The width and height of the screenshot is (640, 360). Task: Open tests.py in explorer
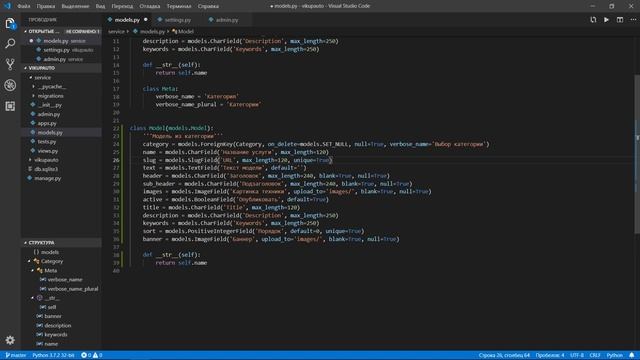47,142
